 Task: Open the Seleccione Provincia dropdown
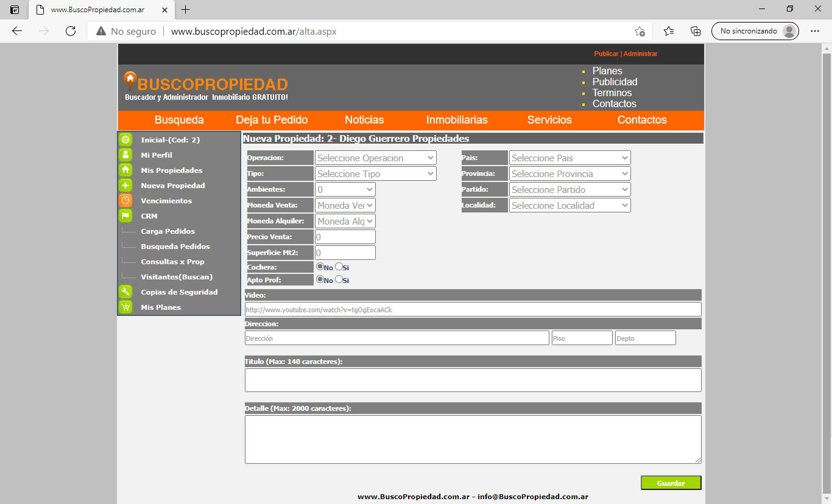[x=570, y=173]
